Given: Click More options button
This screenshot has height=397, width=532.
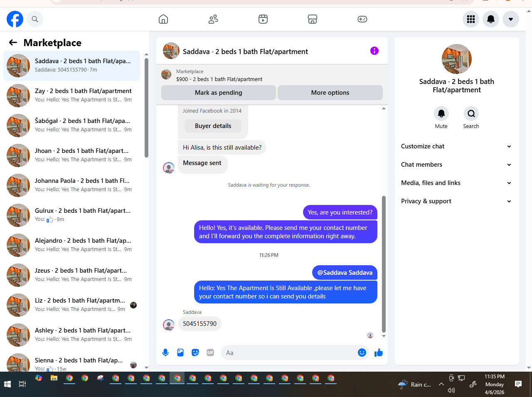Looking at the screenshot, I should coord(330,93).
